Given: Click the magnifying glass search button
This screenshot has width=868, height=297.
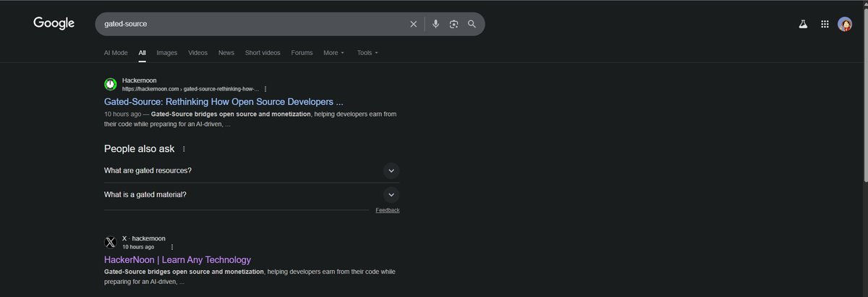Looking at the screenshot, I should tap(472, 24).
